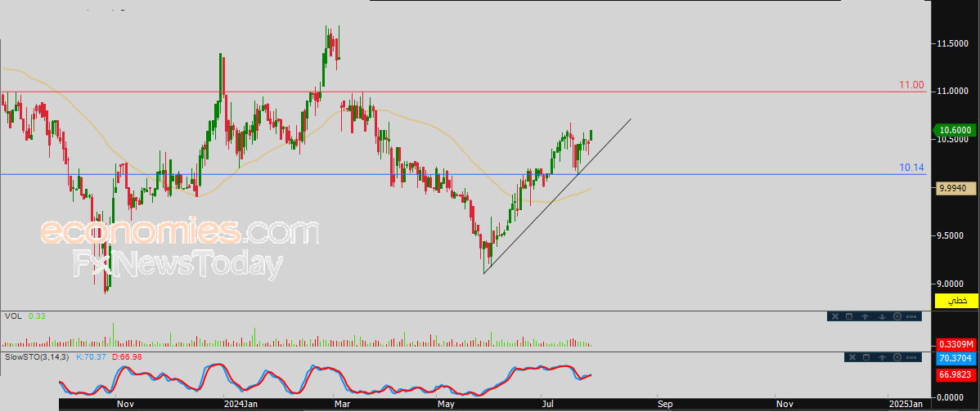Click the 10.5000 price axis label
Image resolution: width=980 pixels, height=412 pixels.
(x=953, y=140)
